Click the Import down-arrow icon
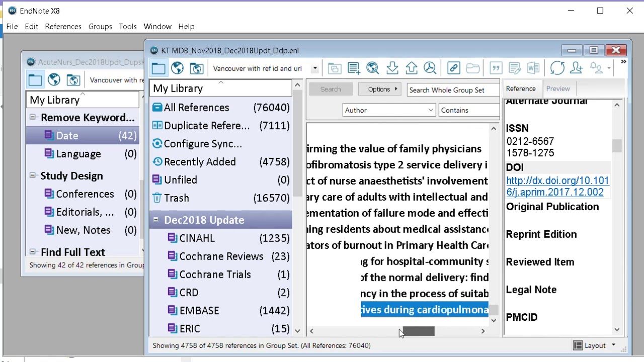 tap(392, 68)
